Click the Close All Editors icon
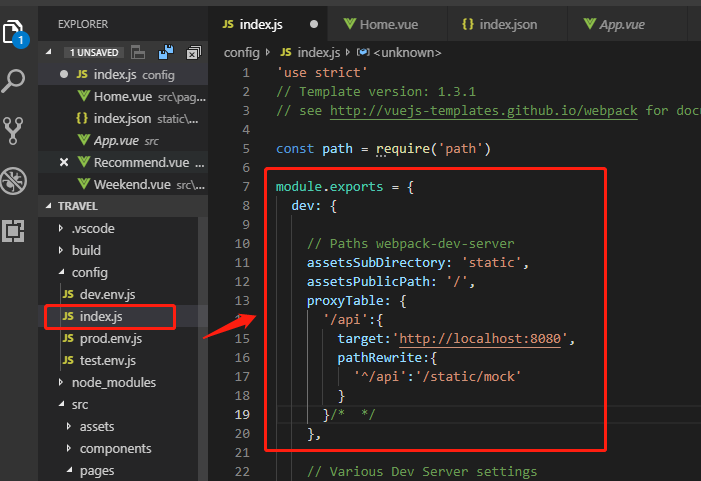The image size is (701, 481). click(194, 53)
